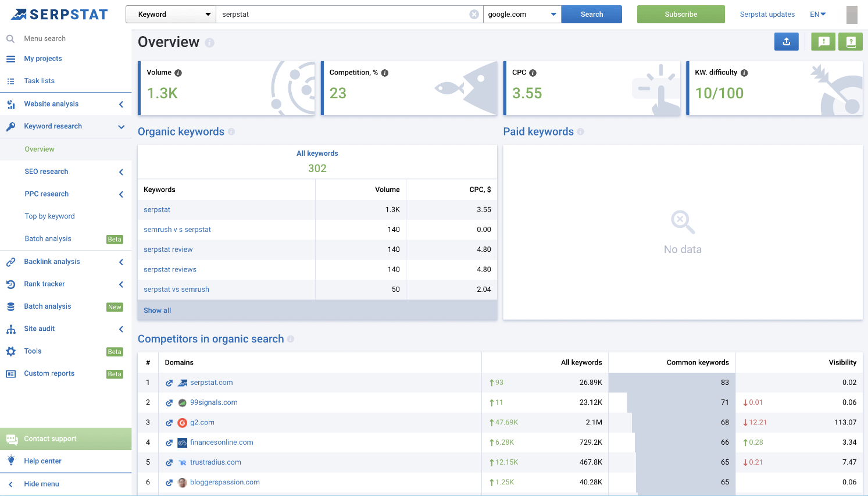Open the Keyword search type dropdown

[171, 15]
